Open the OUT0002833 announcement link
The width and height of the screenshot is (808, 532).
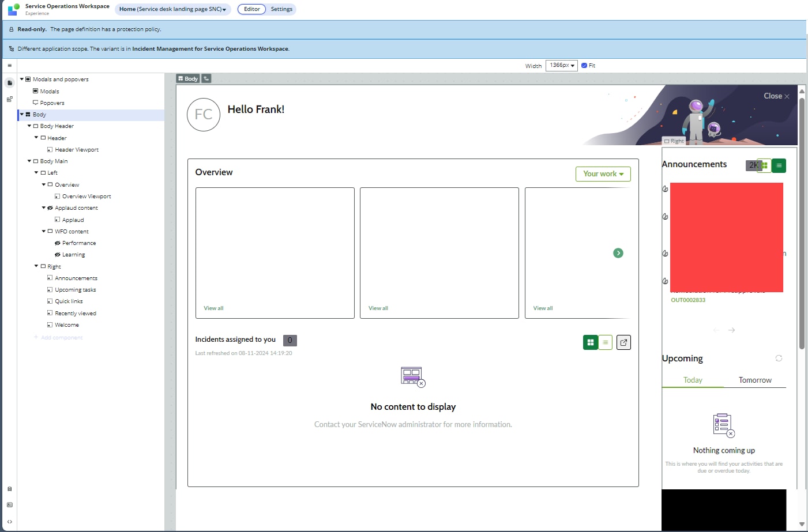pos(688,300)
